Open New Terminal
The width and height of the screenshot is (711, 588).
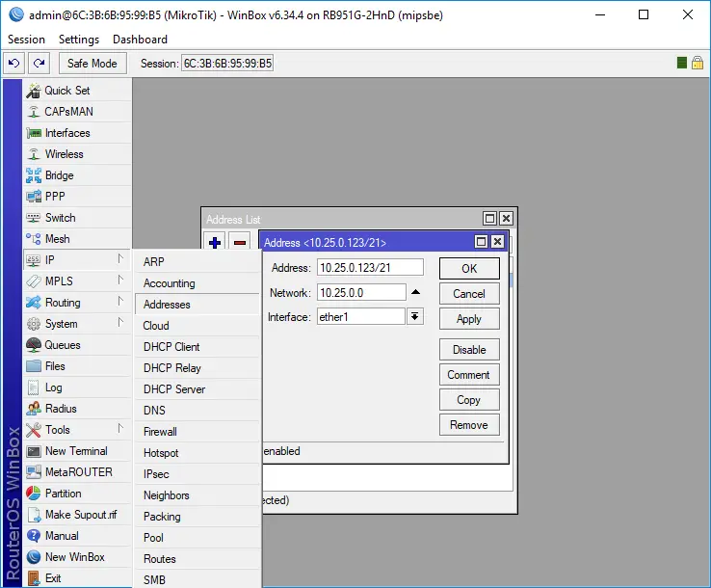click(x=77, y=451)
